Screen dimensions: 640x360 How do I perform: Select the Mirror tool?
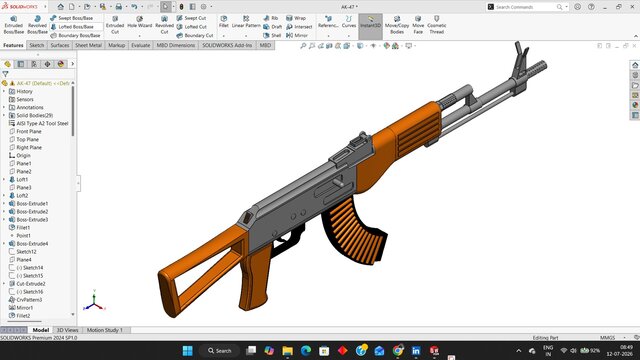[297, 36]
